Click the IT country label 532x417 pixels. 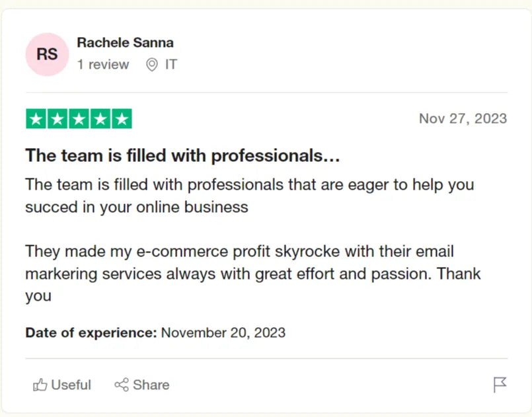(171, 65)
